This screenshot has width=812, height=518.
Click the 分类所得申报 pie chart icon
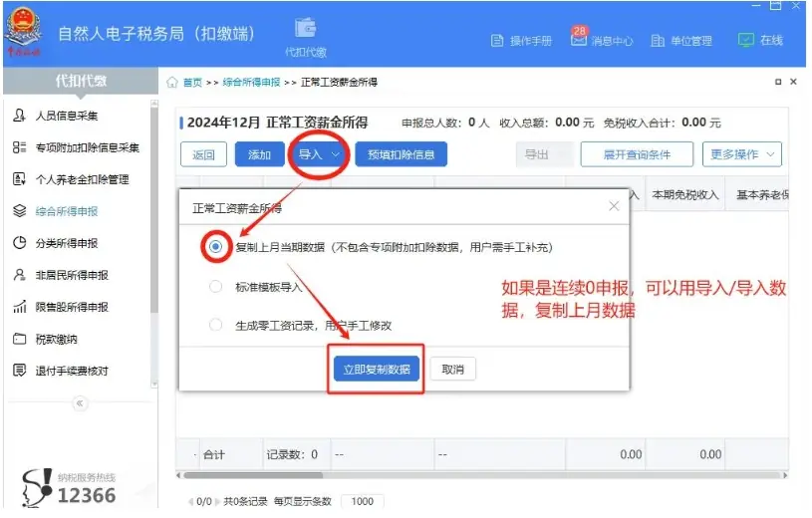pyautogui.click(x=19, y=243)
